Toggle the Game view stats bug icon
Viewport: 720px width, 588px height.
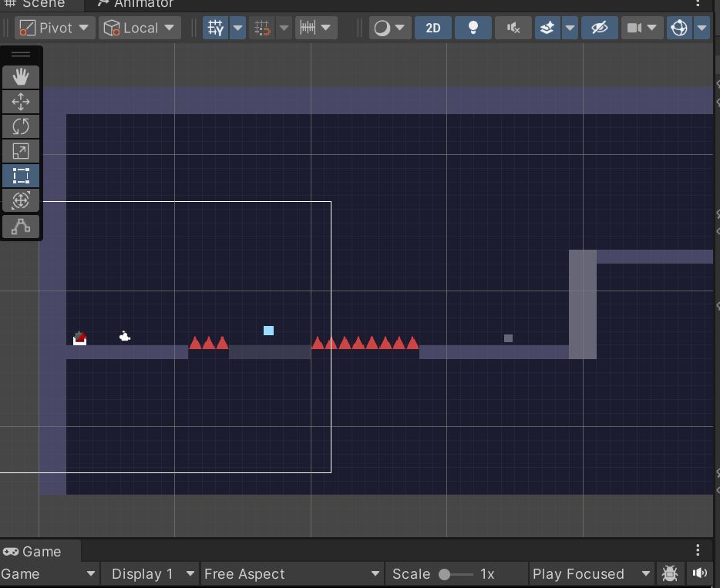click(670, 573)
